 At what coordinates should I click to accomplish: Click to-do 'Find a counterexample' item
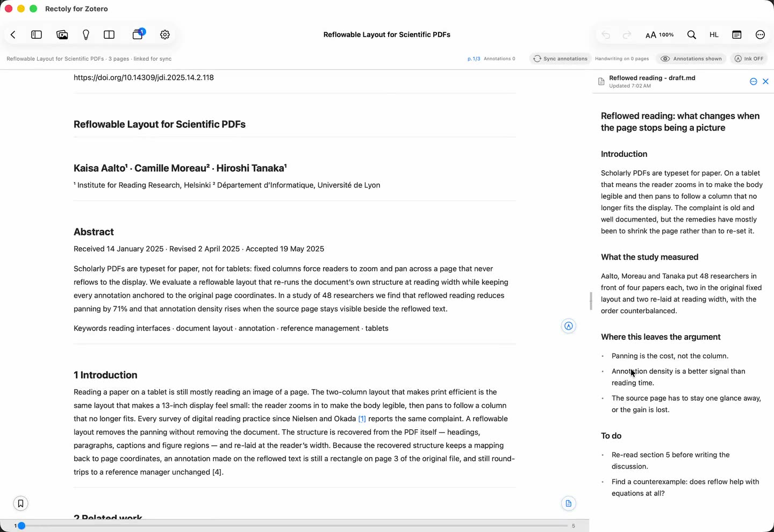point(685,487)
